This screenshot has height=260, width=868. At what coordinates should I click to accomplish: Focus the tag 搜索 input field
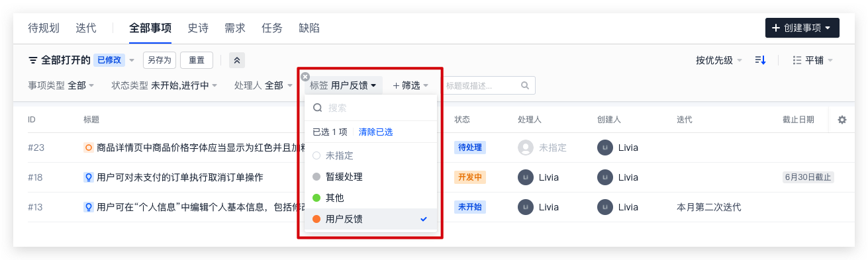[371, 108]
